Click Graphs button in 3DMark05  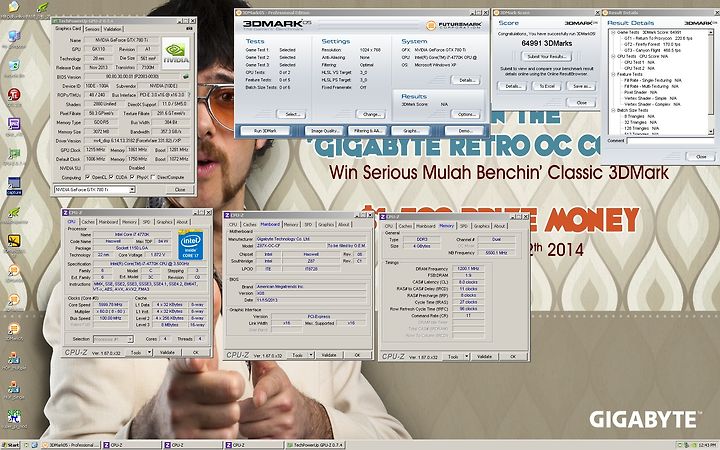(x=411, y=131)
